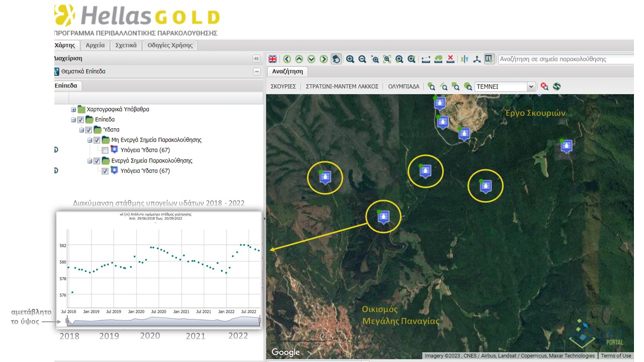Uncheck Ενεργά Σημεία Παρακολούθησης checkbox
Screen dimensions: 644x362
[x=97, y=161]
